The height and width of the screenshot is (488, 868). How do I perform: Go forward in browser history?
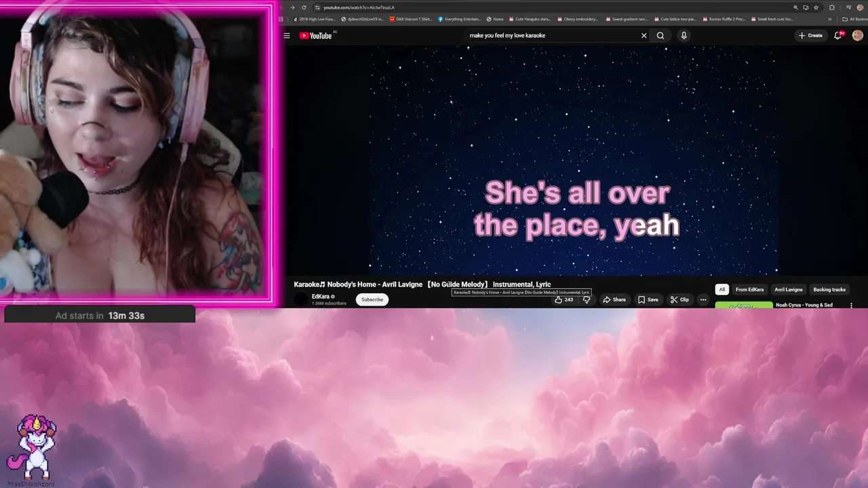tap(292, 7)
